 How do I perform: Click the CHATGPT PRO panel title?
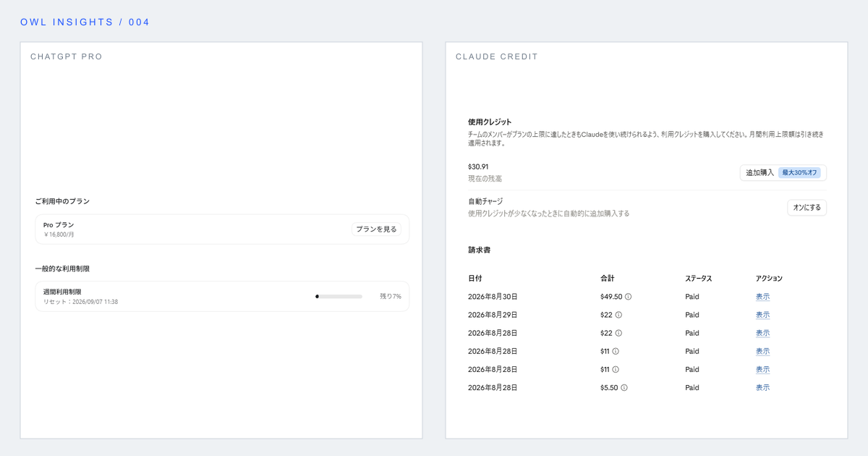coord(67,56)
